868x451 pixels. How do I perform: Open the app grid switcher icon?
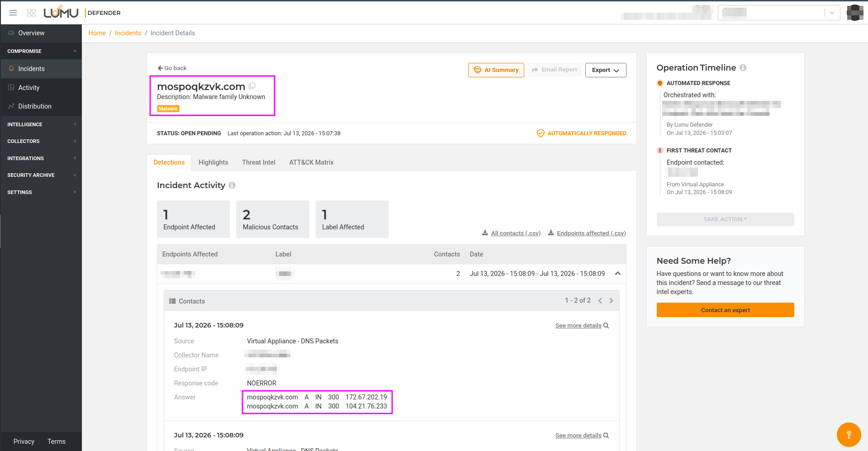[x=31, y=13]
